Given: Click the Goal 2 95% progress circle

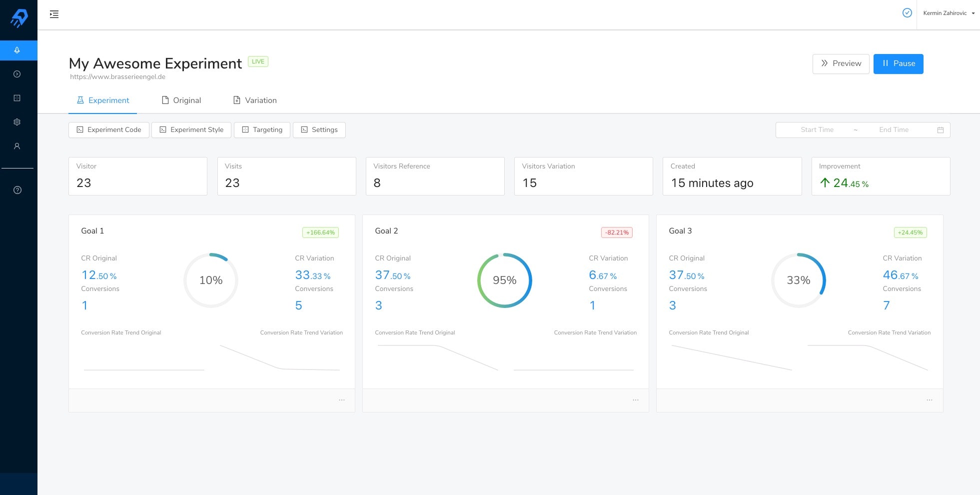Looking at the screenshot, I should pos(505,280).
